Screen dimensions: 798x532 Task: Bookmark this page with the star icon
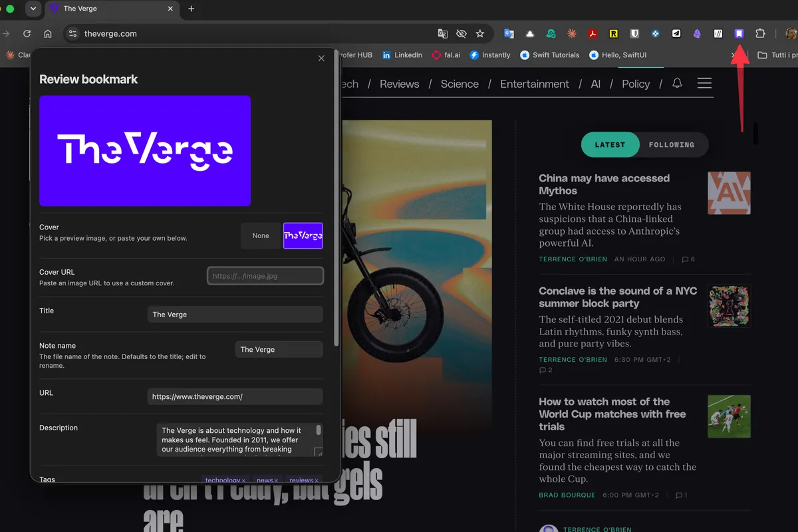pos(480,33)
